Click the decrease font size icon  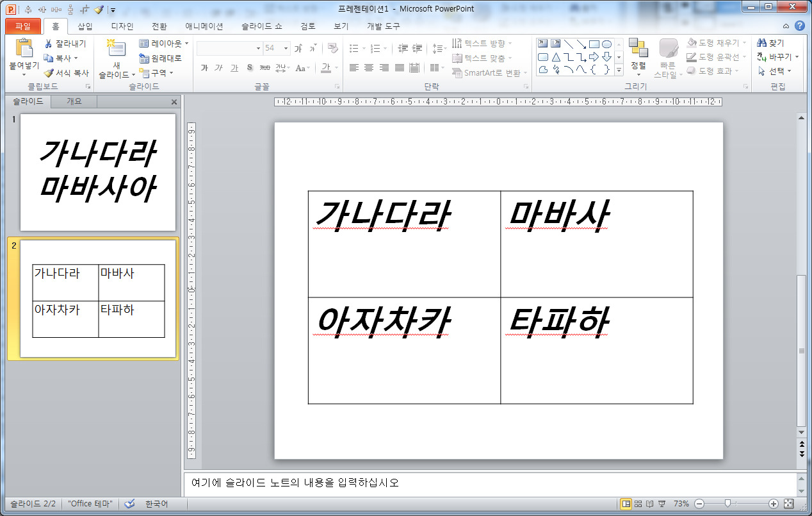click(313, 48)
